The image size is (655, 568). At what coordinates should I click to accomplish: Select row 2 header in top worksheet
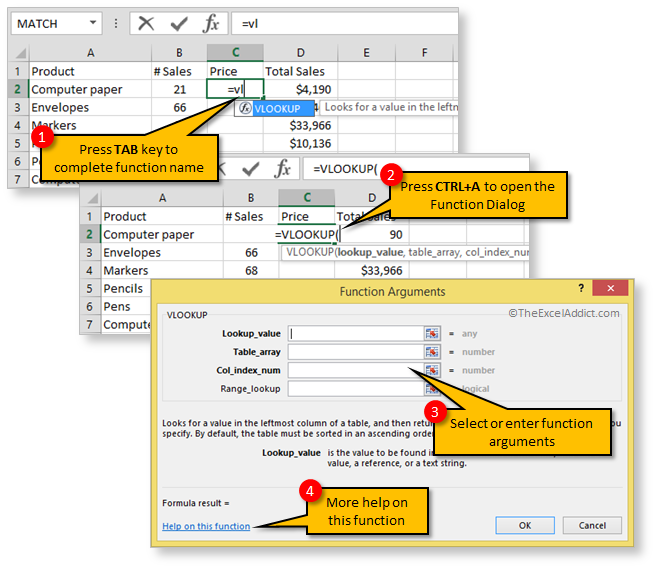click(x=18, y=89)
